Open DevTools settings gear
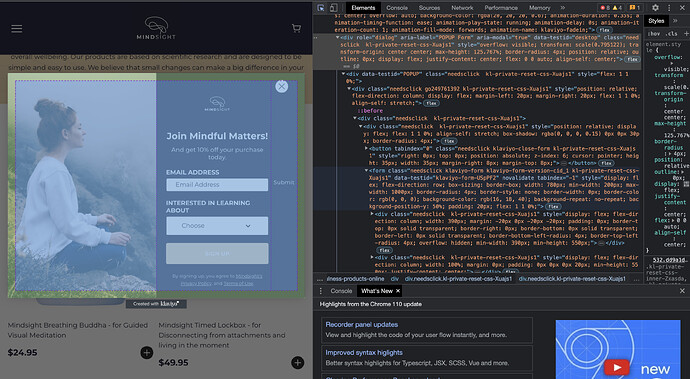The height and width of the screenshot is (379, 690). click(x=655, y=7)
